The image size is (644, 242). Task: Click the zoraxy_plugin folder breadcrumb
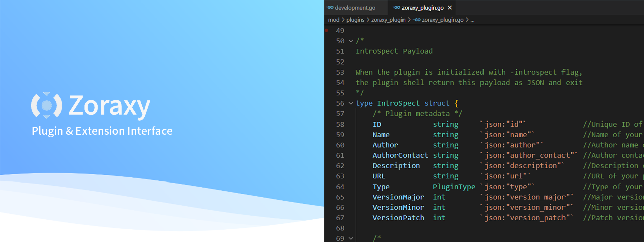[x=388, y=20]
